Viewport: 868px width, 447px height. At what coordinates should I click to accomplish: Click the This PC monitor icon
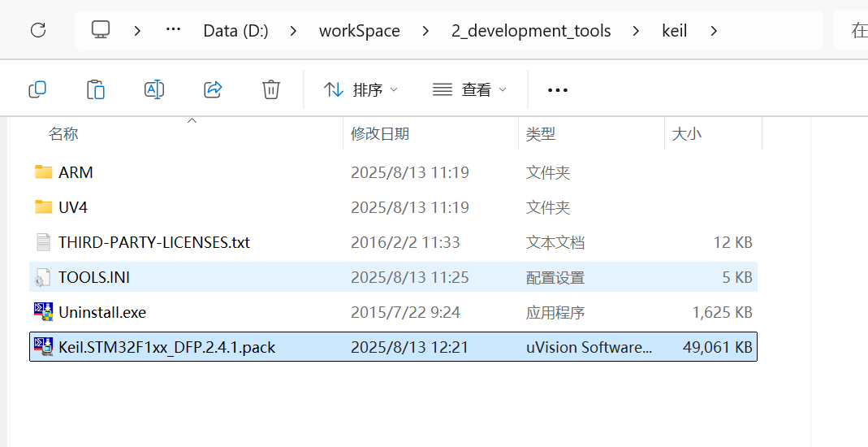pyautogui.click(x=101, y=29)
